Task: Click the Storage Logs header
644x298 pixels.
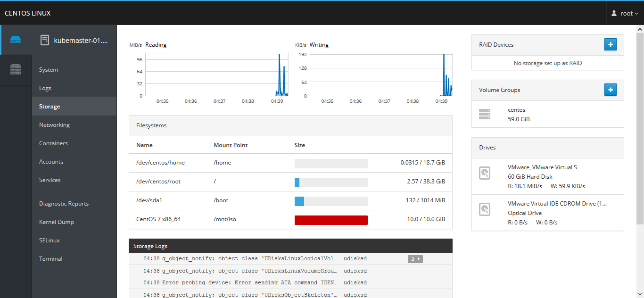Action: click(290, 246)
